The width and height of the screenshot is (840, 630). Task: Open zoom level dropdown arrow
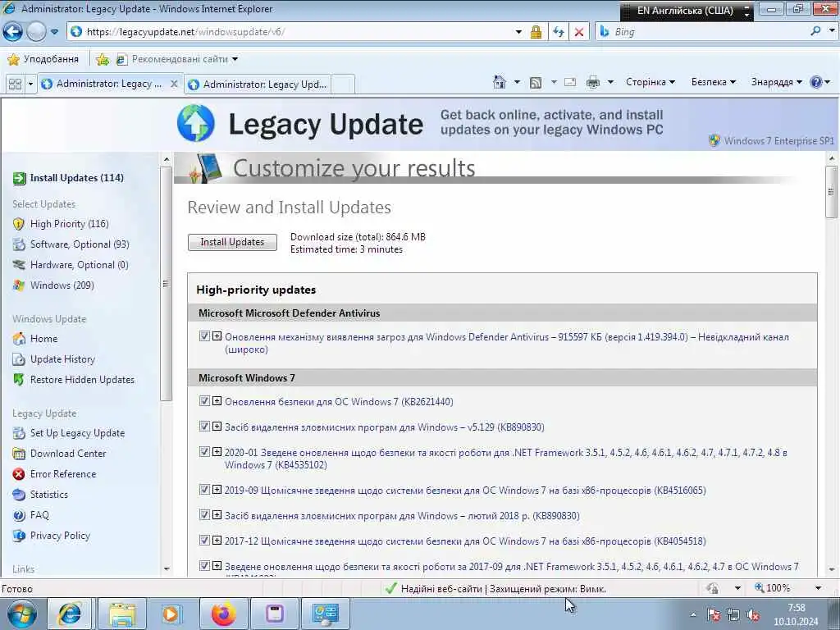[818, 588]
